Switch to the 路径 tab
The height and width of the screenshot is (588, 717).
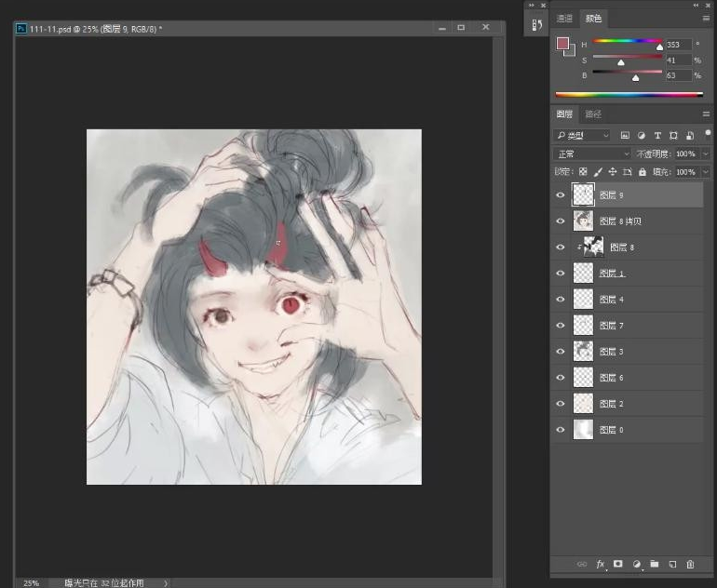point(592,114)
